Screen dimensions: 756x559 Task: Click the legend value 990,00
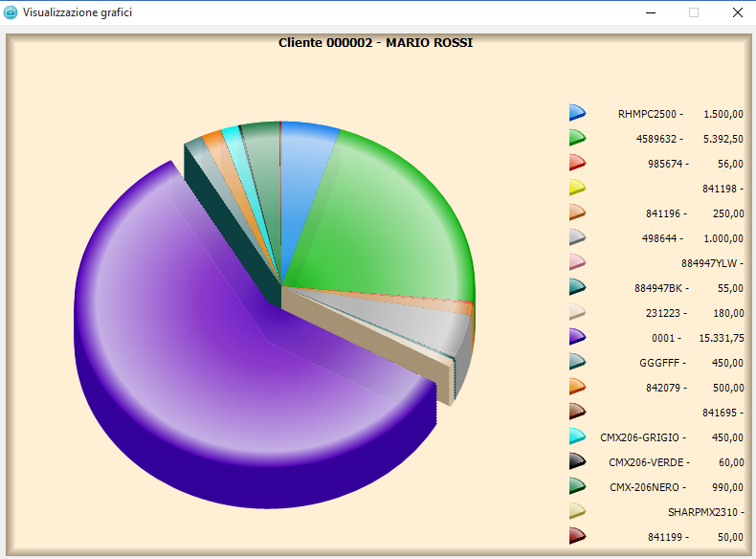pos(727,487)
